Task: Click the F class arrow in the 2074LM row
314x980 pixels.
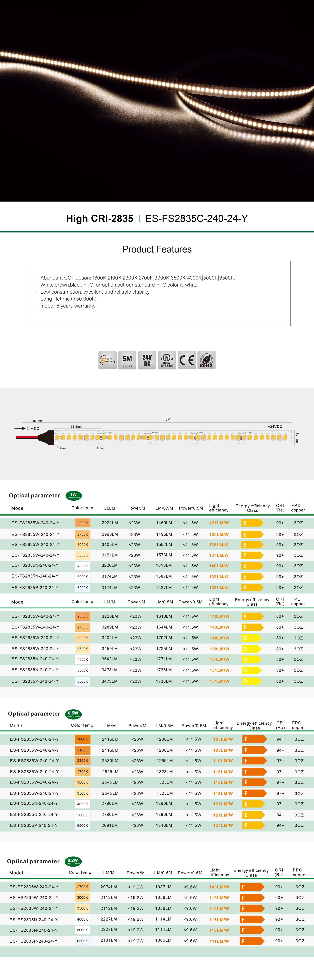Action: [x=252, y=887]
